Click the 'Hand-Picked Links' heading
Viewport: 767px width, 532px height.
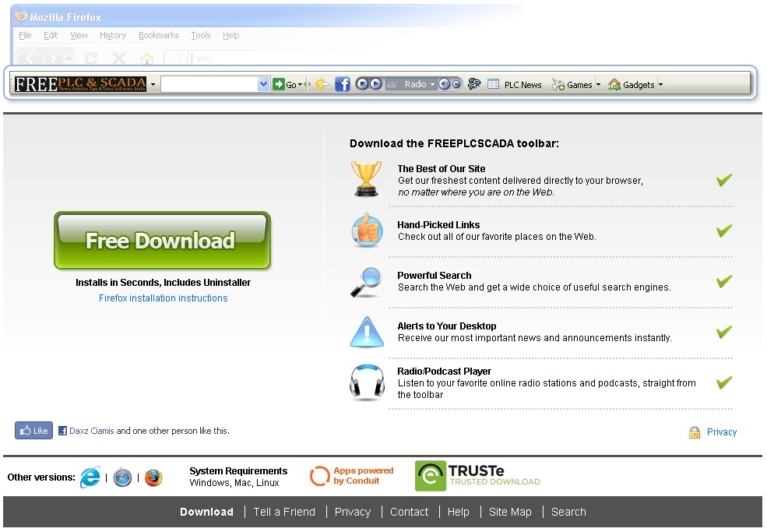(x=438, y=225)
